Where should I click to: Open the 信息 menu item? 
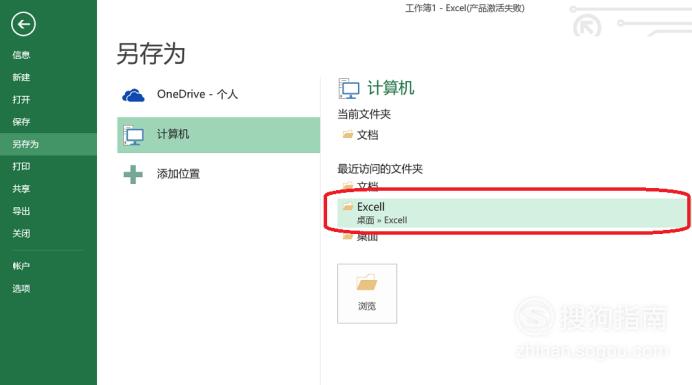[21, 55]
